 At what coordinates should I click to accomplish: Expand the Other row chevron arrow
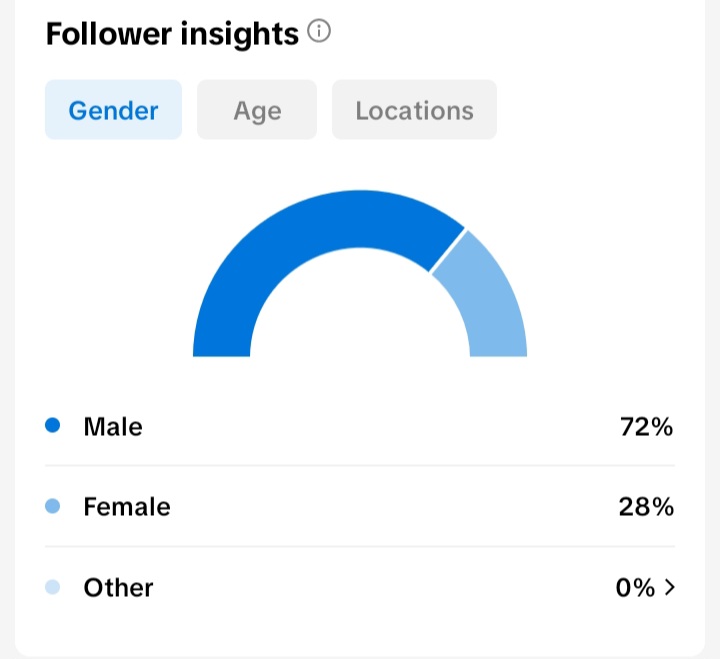670,587
